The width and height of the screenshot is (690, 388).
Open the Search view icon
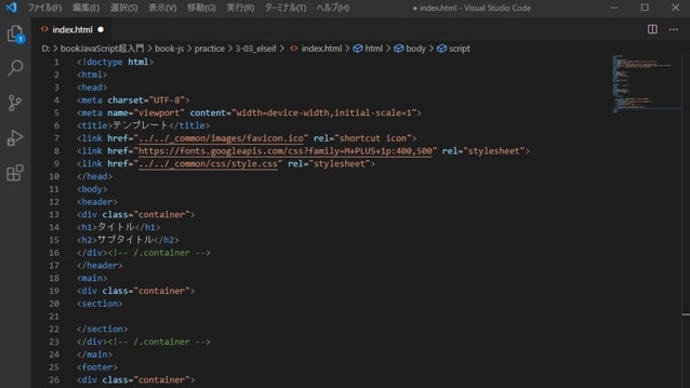15,68
